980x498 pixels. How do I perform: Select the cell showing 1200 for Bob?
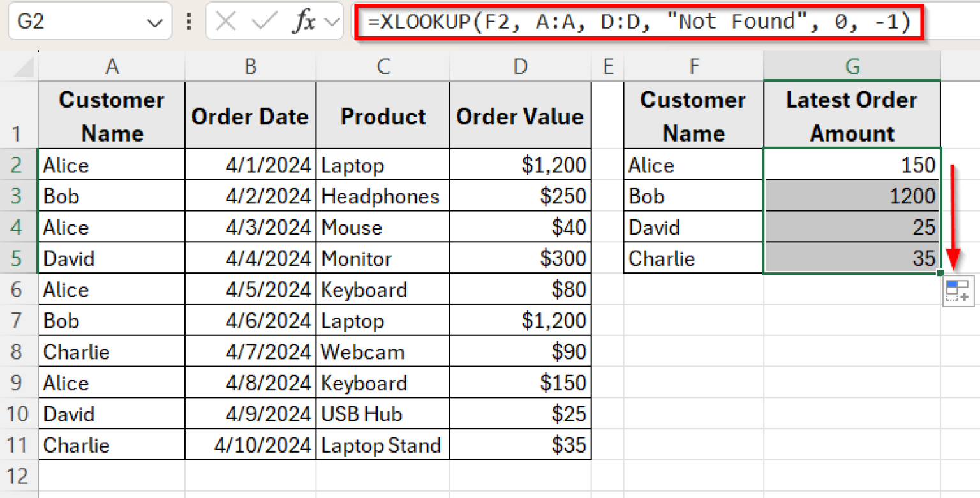pyautogui.click(x=851, y=196)
